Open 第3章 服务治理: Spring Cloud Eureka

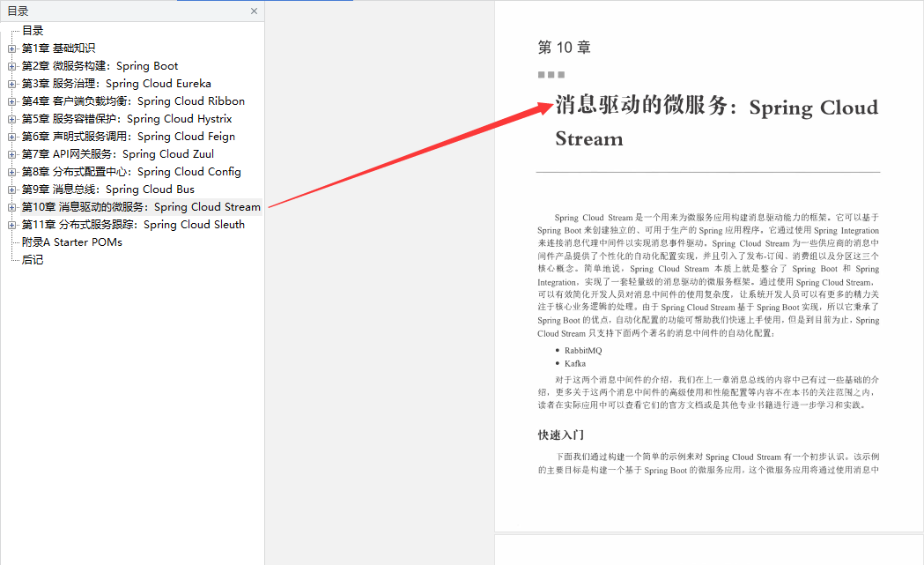pyautogui.click(x=116, y=84)
